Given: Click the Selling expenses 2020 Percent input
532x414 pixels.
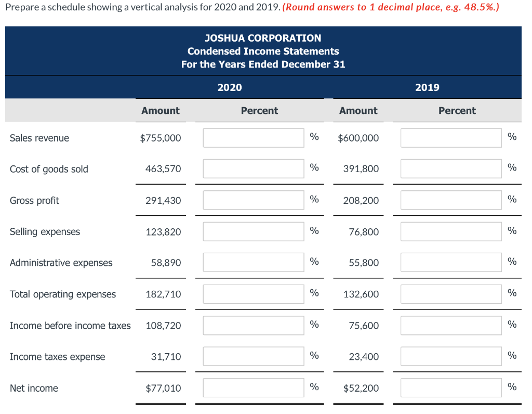Looking at the screenshot, I should (x=253, y=231).
